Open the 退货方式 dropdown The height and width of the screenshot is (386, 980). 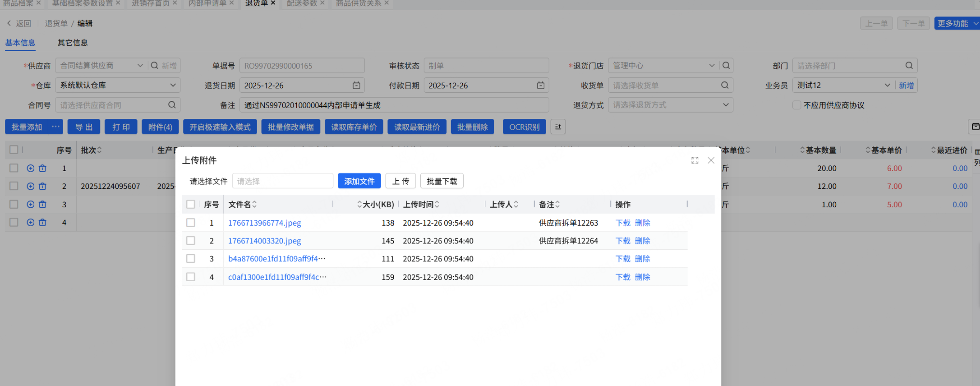point(725,105)
